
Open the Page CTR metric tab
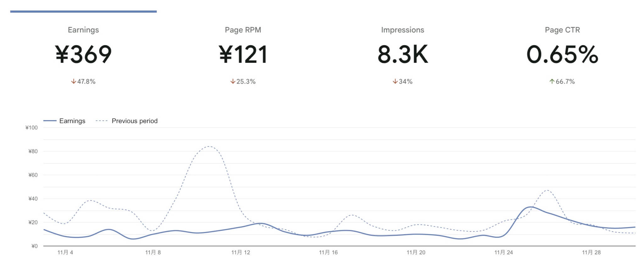562,30
